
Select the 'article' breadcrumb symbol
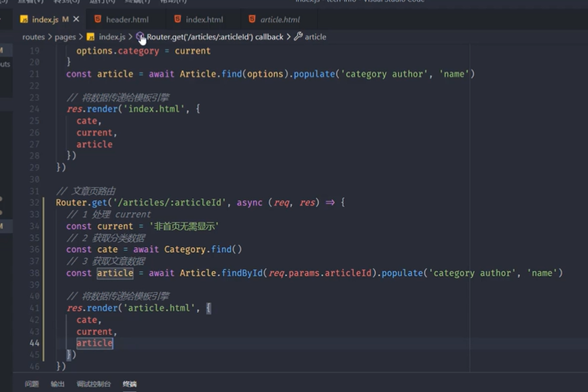pos(316,37)
